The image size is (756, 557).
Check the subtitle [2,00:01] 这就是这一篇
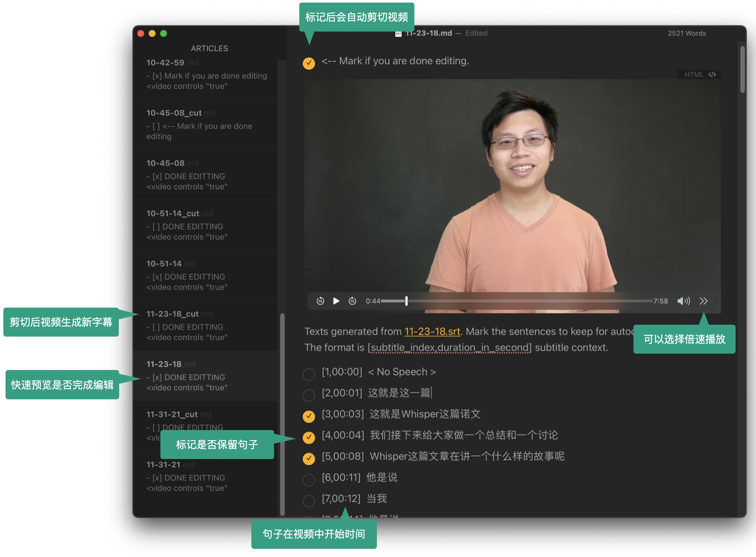309,396
